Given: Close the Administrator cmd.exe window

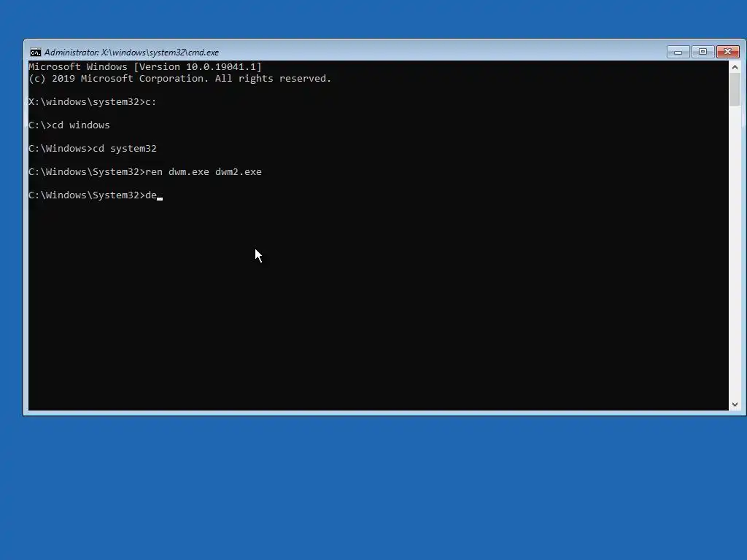Looking at the screenshot, I should point(727,52).
